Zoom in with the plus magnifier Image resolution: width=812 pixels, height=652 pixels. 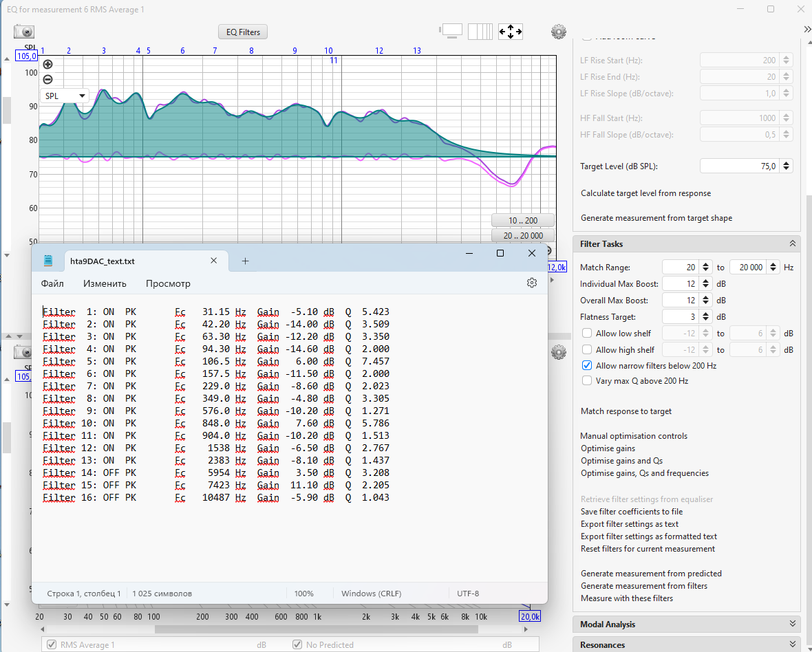[x=47, y=65]
